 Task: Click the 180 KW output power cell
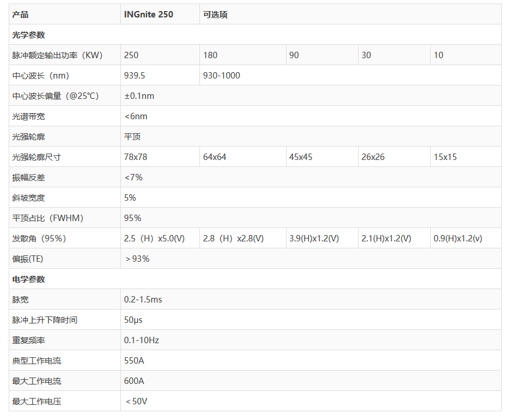[x=210, y=55]
